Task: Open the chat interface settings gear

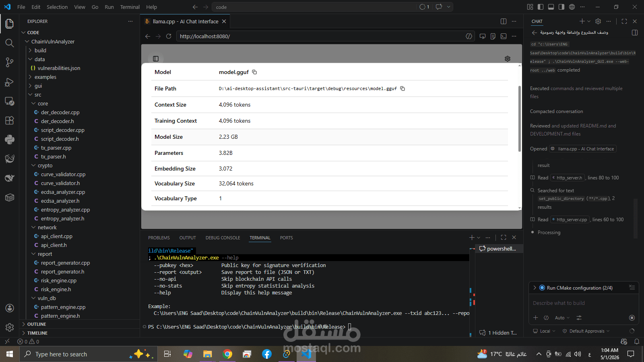Action: tap(508, 59)
